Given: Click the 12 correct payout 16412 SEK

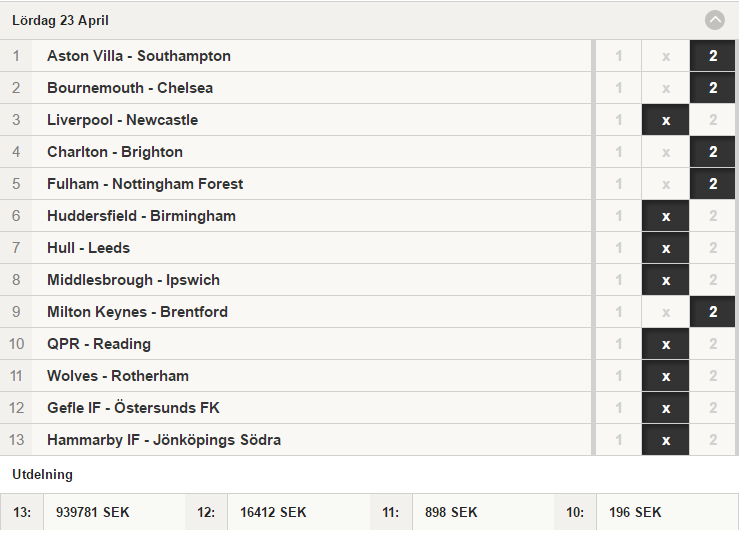Looking at the screenshot, I should point(273,512).
